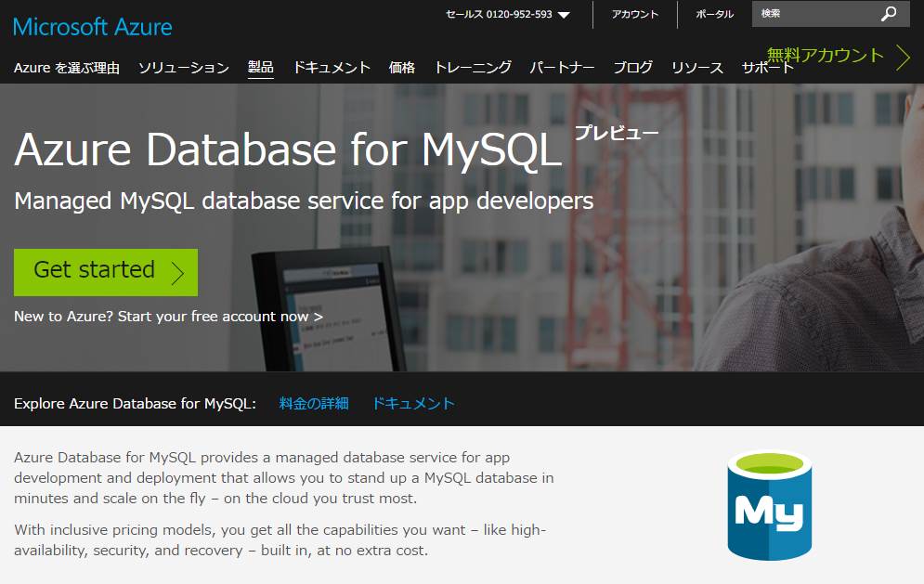
Task: Select ソリューション in the navigation bar
Action: (x=183, y=68)
